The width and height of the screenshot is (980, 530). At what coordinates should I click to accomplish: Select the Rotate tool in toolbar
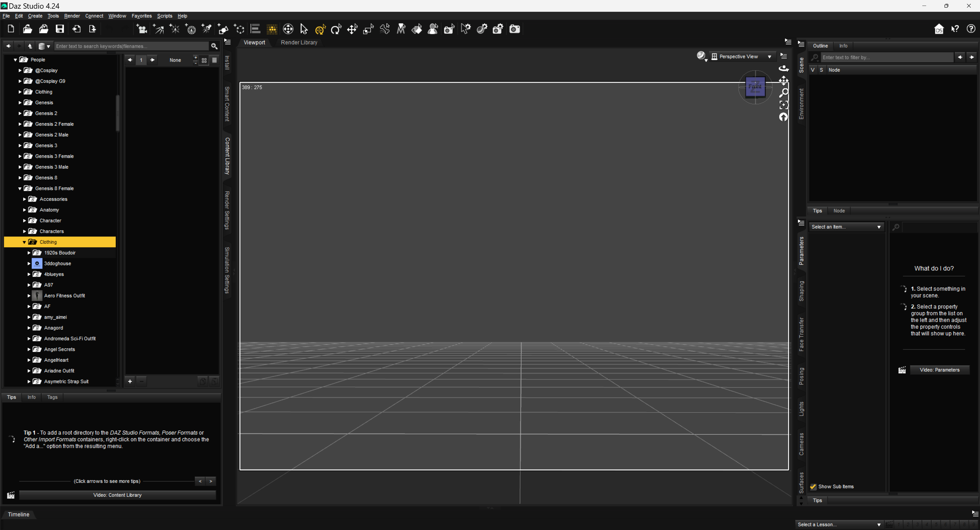tap(336, 29)
